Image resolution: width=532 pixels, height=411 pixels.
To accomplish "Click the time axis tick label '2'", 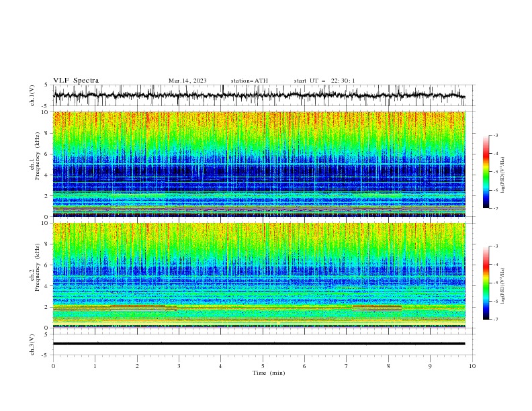I will pos(137,366).
